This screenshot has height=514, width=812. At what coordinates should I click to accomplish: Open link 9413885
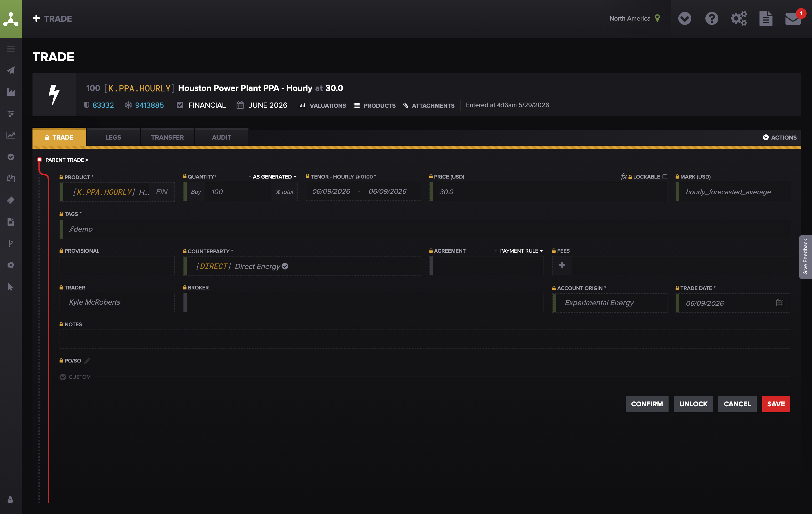(x=149, y=105)
